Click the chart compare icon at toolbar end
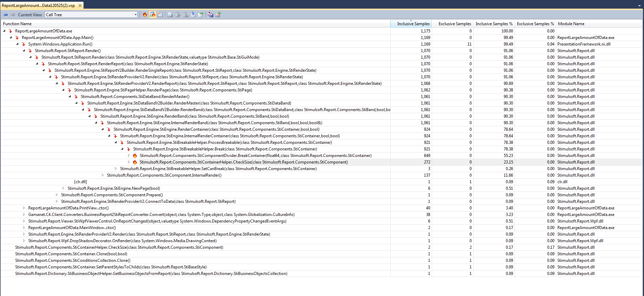This screenshot has height=296, width=644. (218, 14)
